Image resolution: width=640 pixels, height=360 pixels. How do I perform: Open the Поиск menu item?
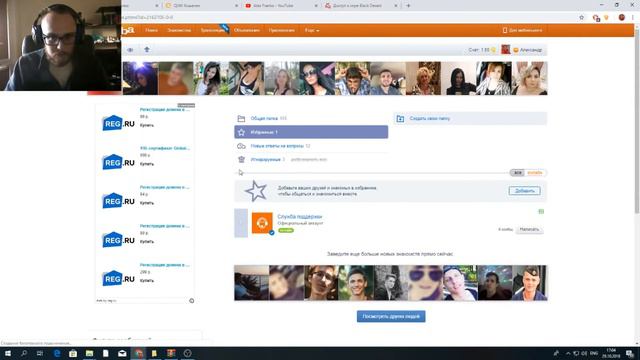point(151,30)
